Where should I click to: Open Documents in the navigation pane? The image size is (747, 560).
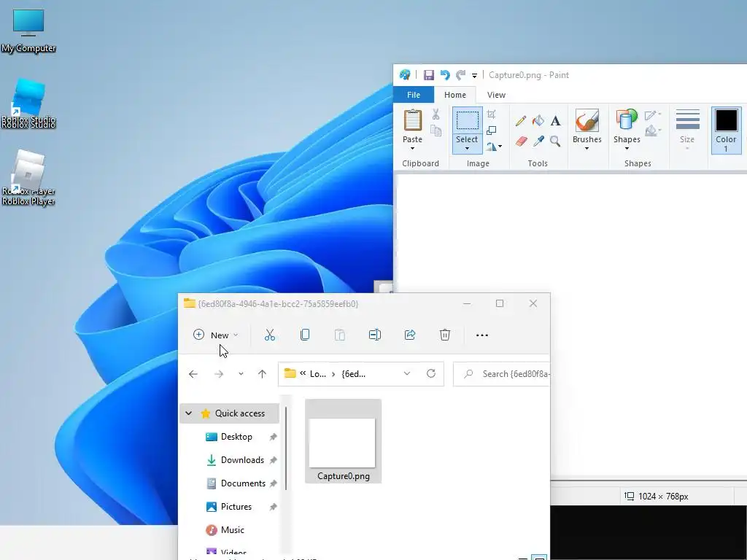point(243,483)
